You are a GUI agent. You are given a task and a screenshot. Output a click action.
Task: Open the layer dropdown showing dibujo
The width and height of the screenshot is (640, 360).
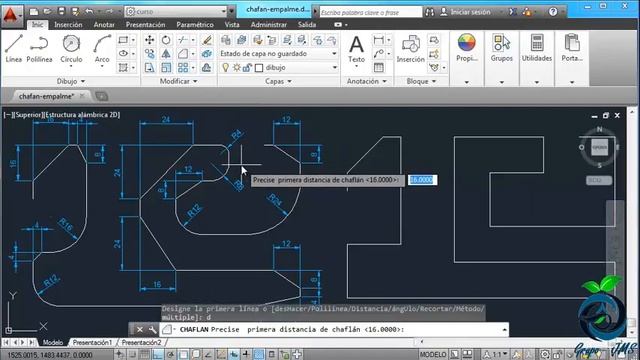pos(279,67)
